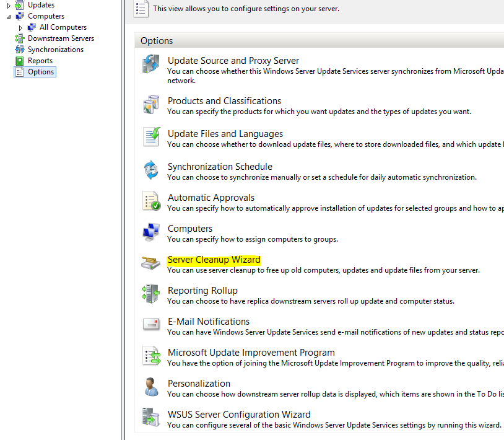Image resolution: width=504 pixels, height=440 pixels.
Task: Expand the Updates tree node
Action: coord(9,6)
